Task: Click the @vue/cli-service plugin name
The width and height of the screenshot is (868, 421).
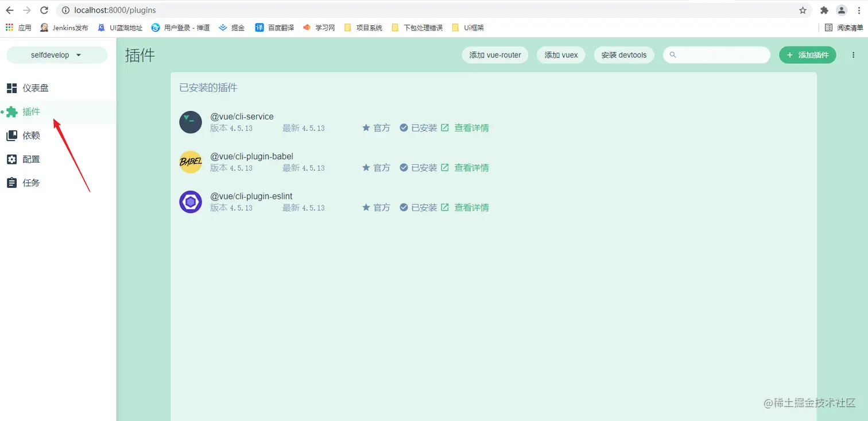Action: (242, 117)
